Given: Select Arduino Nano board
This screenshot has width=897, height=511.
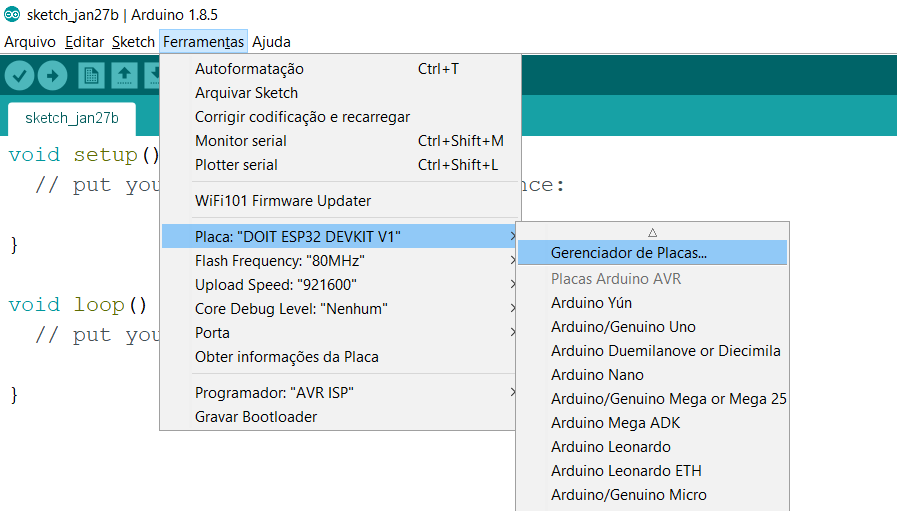Looking at the screenshot, I should pyautogui.click(x=652, y=375).
